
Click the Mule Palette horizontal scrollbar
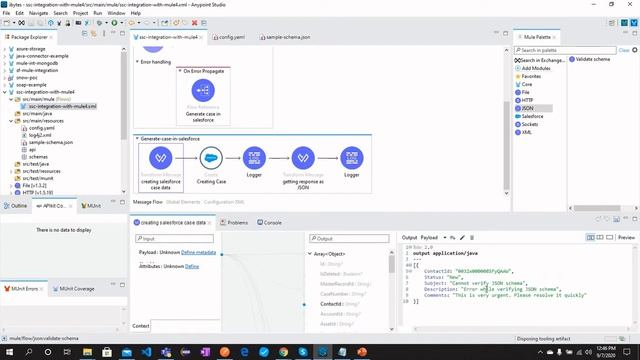click(597, 208)
